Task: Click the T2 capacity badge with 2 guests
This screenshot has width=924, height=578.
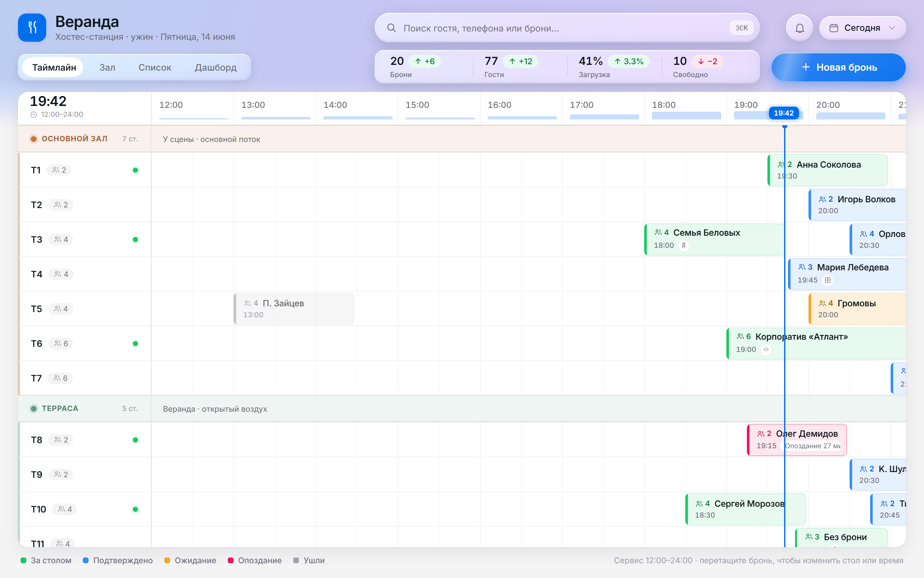Action: (61, 205)
